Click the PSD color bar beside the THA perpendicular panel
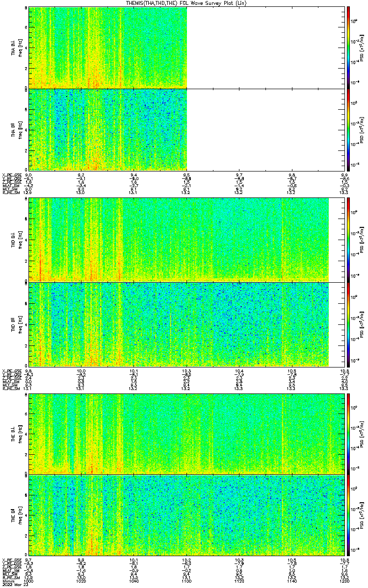368x588 pixels. point(348,48)
